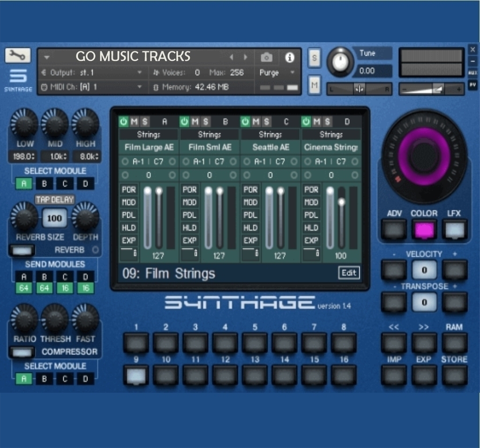Image resolution: width=480 pixels, height=448 pixels.
Task: Open the Strings category of module A
Action: click(149, 134)
